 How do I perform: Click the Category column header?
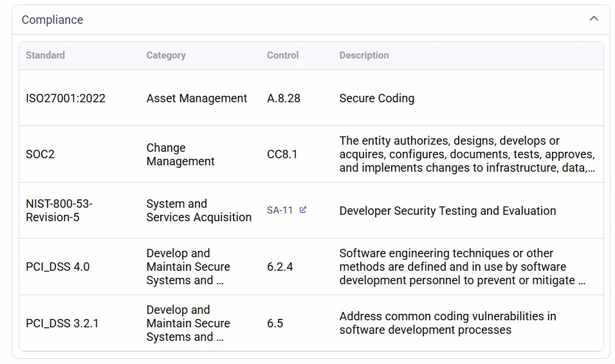(x=166, y=55)
